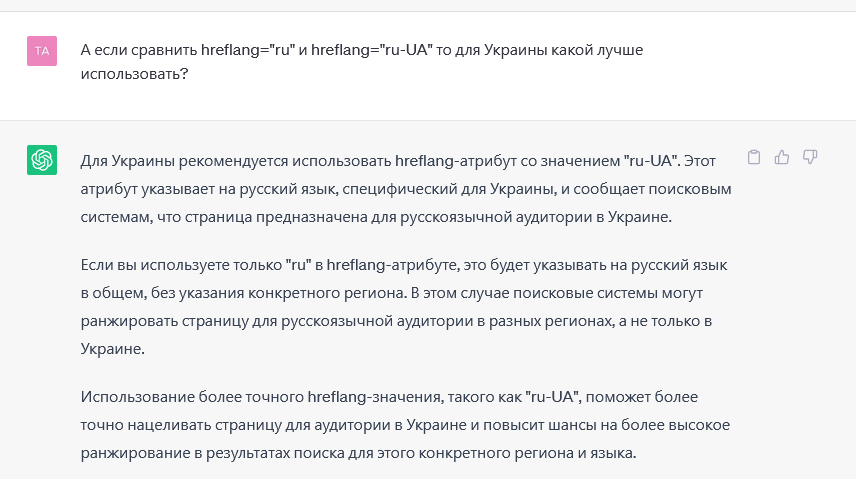Click the pink "TA" user avatar
856x479 pixels.
[x=42, y=50]
